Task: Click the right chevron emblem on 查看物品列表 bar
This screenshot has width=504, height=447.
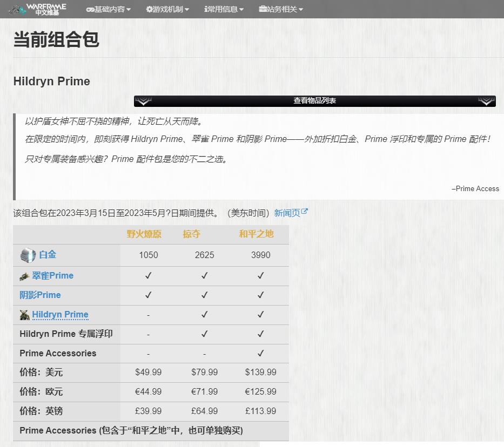Action: [486, 101]
